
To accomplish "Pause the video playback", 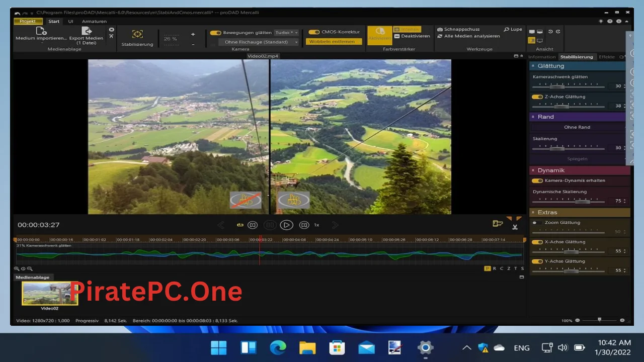I will 270,225.
